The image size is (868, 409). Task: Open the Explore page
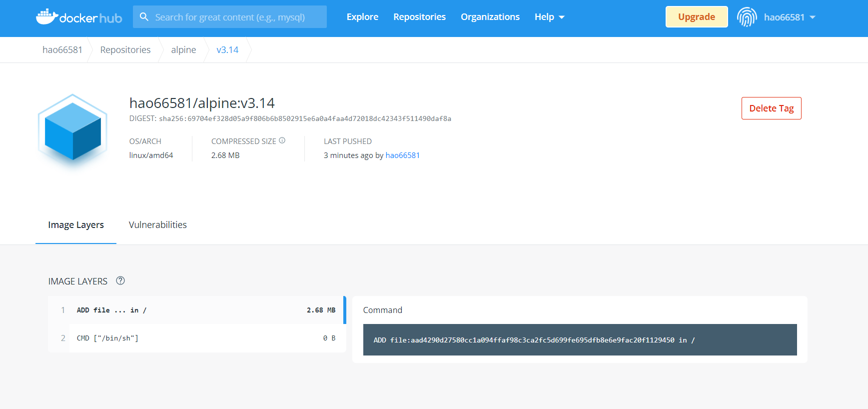click(x=362, y=17)
